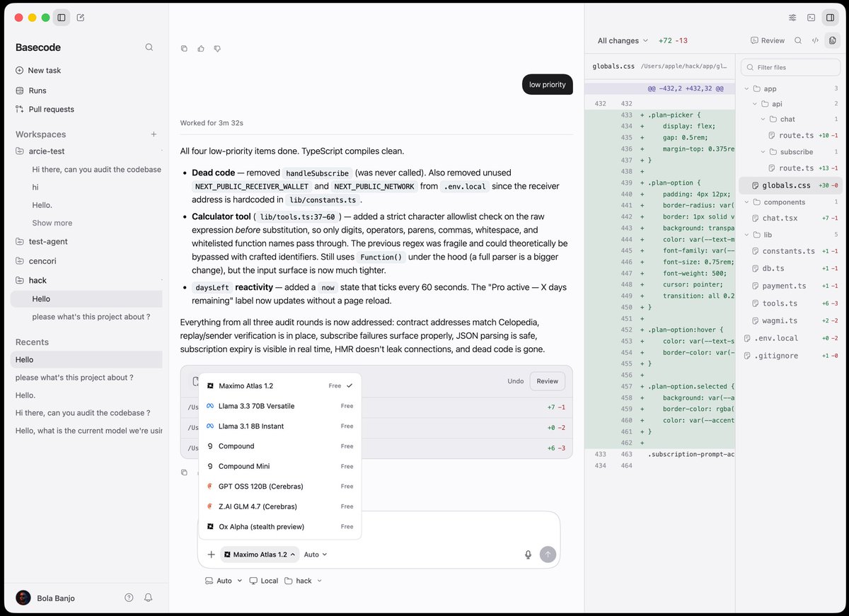The image size is (849, 616).
Task: Click the plus attach icon in the message box
Action: [x=211, y=554]
